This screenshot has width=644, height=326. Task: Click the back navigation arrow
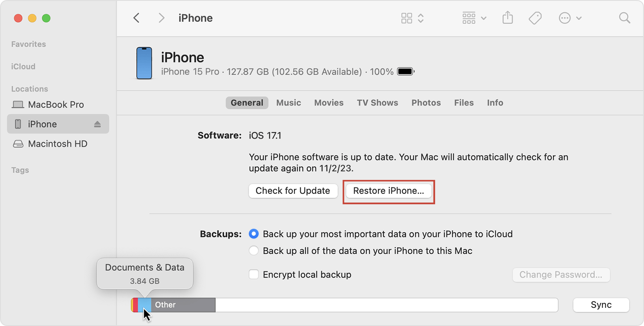[x=137, y=18]
